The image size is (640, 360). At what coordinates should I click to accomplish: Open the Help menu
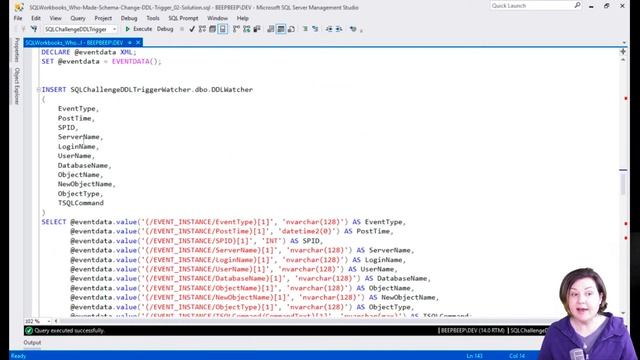click(x=242, y=18)
